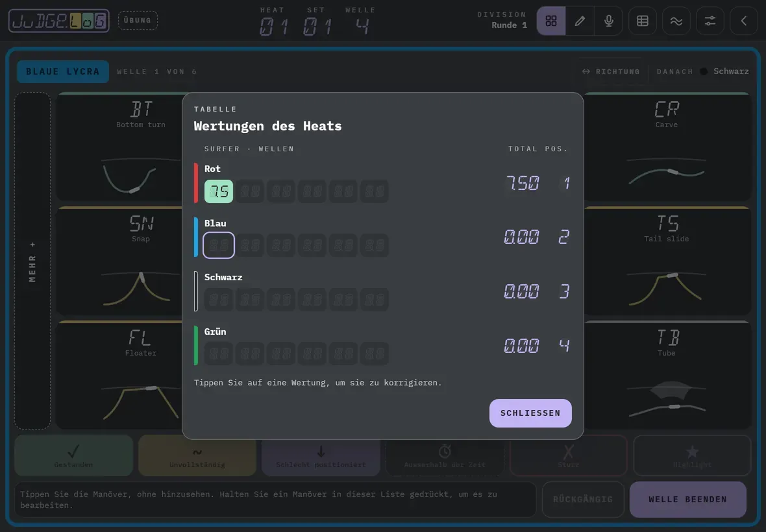Mark maneuver as Unvollständig
766x532 pixels.
click(197, 455)
